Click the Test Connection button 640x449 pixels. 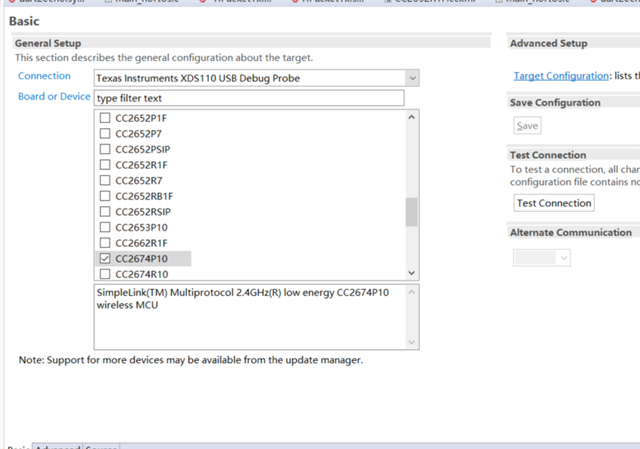coord(554,203)
